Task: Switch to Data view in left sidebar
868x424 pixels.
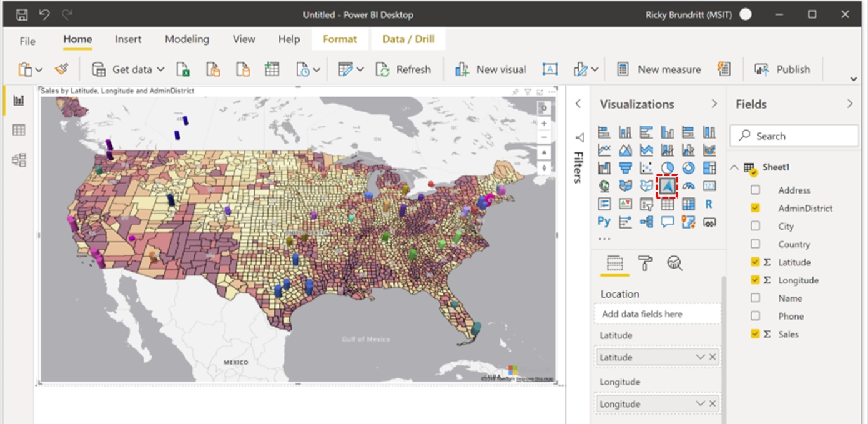Action: pos(19,130)
